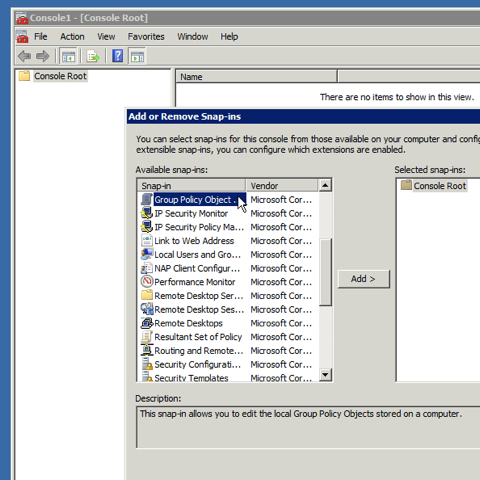This screenshot has height=480, width=480.
Task: Open the Window menu
Action: pos(193,37)
